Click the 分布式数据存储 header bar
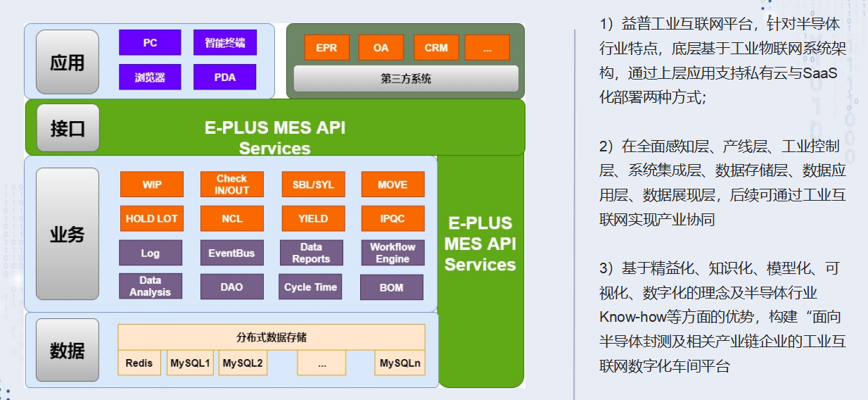The width and height of the screenshot is (868, 400). [x=272, y=337]
